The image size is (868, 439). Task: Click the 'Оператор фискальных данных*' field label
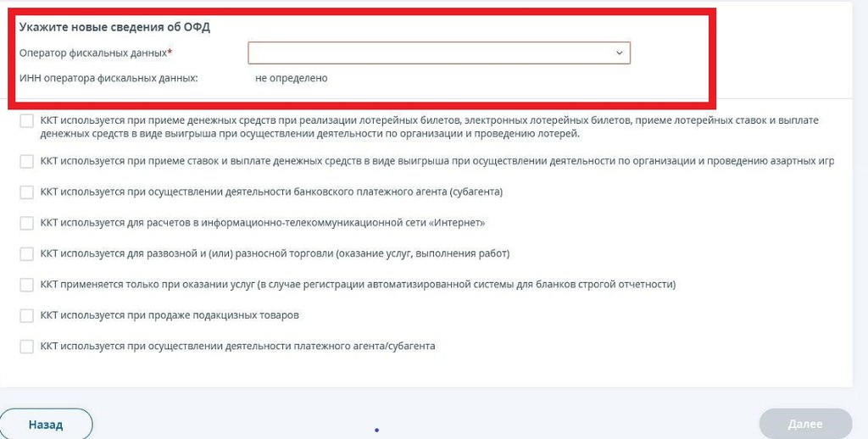95,53
